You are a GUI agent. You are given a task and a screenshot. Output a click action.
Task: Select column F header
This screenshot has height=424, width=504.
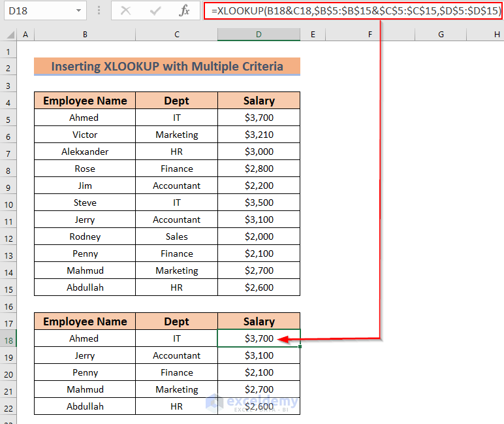(370, 34)
